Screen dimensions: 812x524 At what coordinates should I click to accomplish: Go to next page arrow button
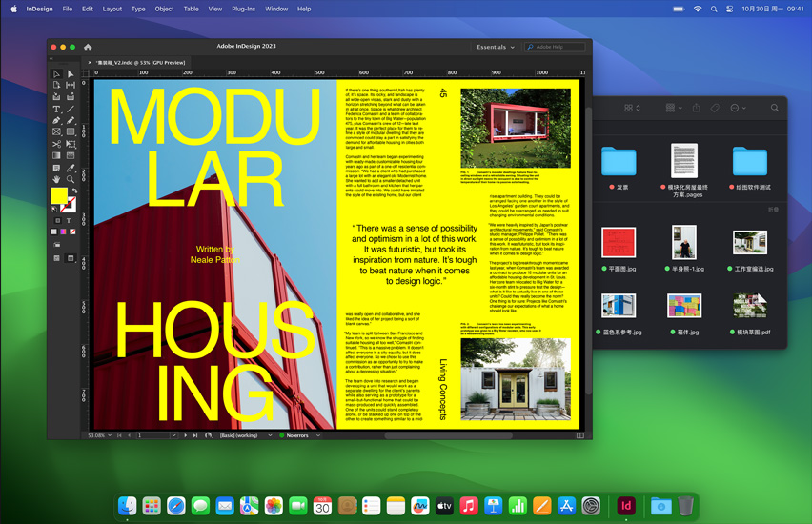coord(184,435)
